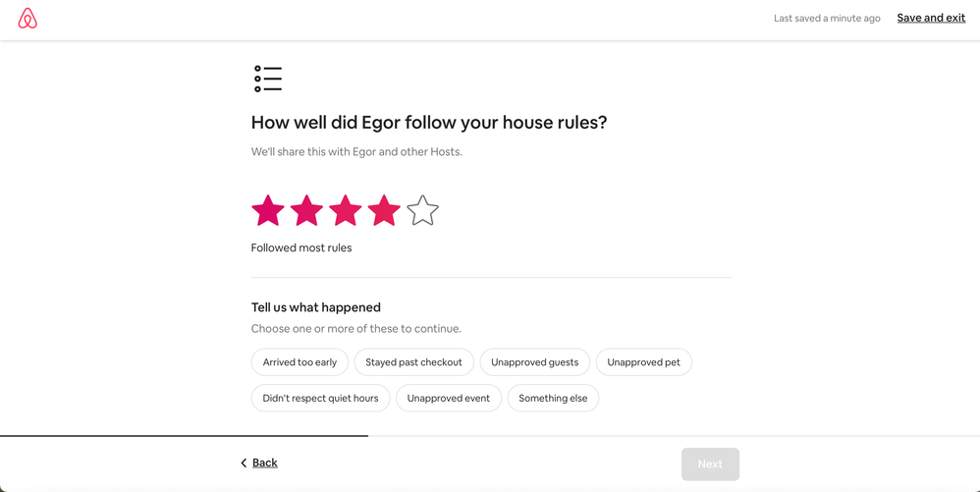Select the fourth star rating
980x492 pixels.
tap(384, 210)
